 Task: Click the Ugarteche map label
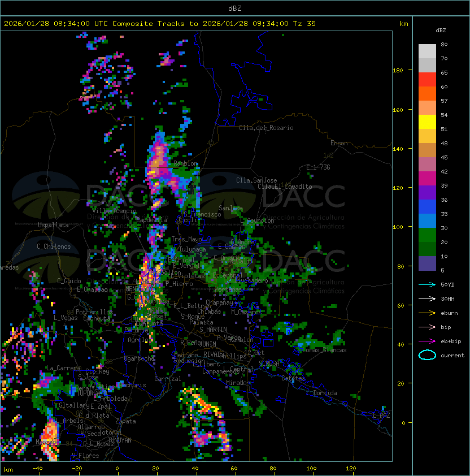coord(140,358)
